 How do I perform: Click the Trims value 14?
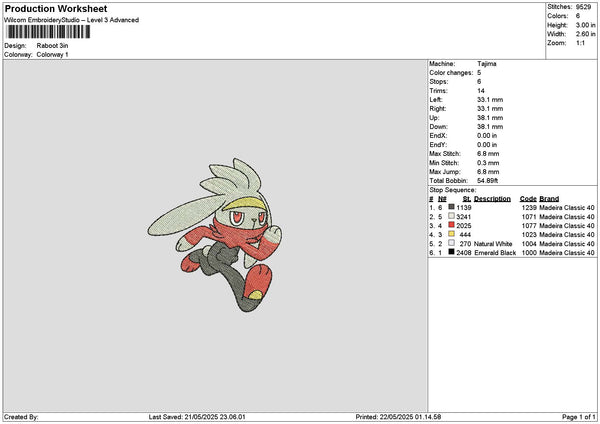point(481,91)
